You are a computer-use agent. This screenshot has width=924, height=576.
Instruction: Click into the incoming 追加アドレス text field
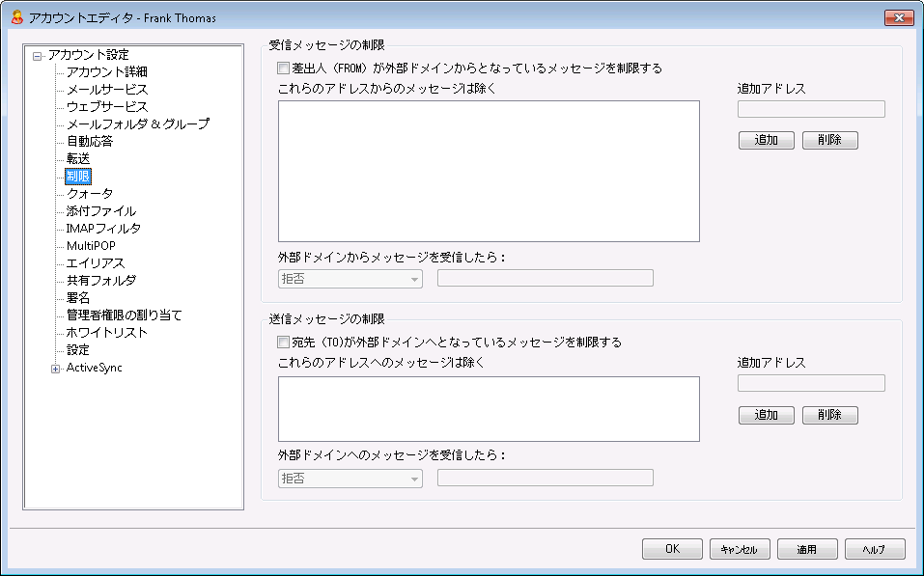coord(811,109)
